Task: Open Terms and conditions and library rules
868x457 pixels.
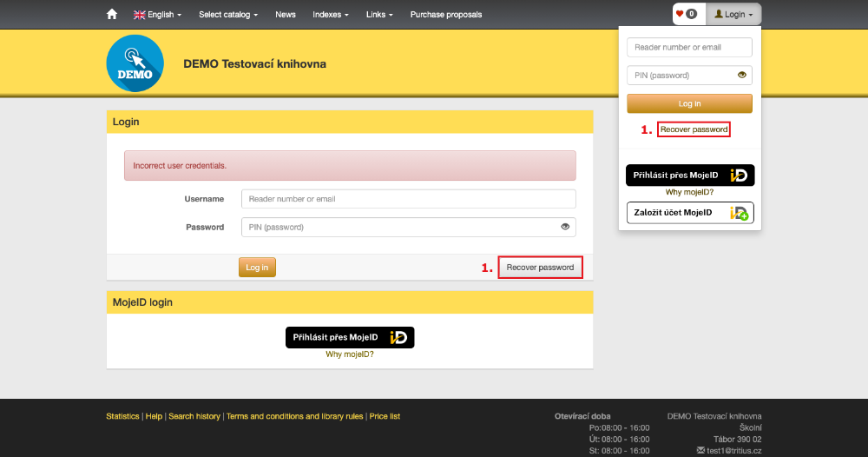Action: pos(294,416)
